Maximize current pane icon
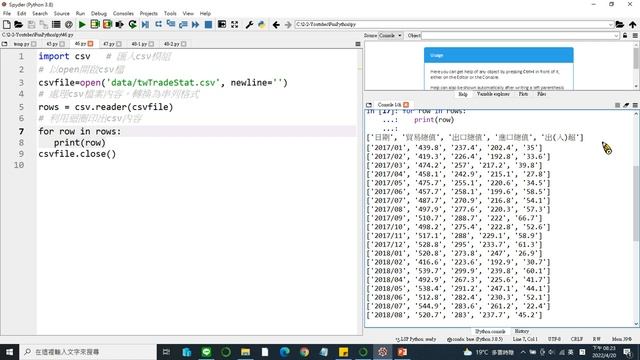Viewport: 640px width, 360px height. [x=222, y=24]
